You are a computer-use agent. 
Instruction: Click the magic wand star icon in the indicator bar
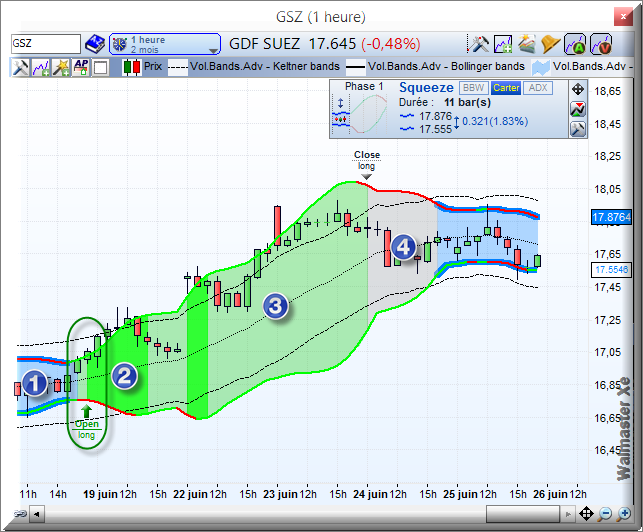61,67
